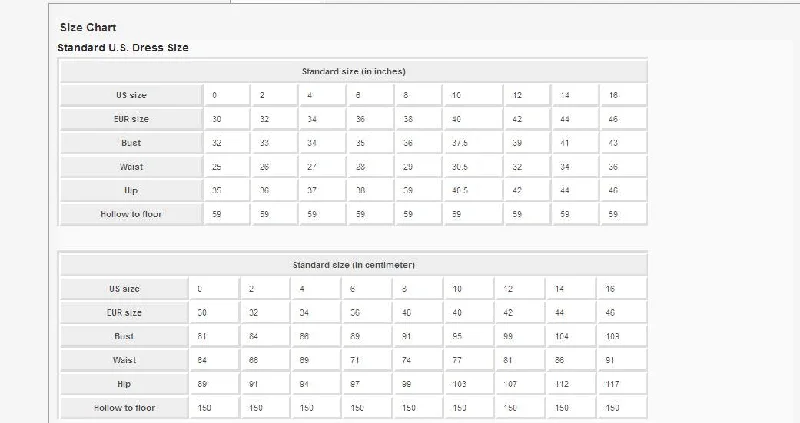
Task: Click the Waist label in inches table
Action: [131, 167]
